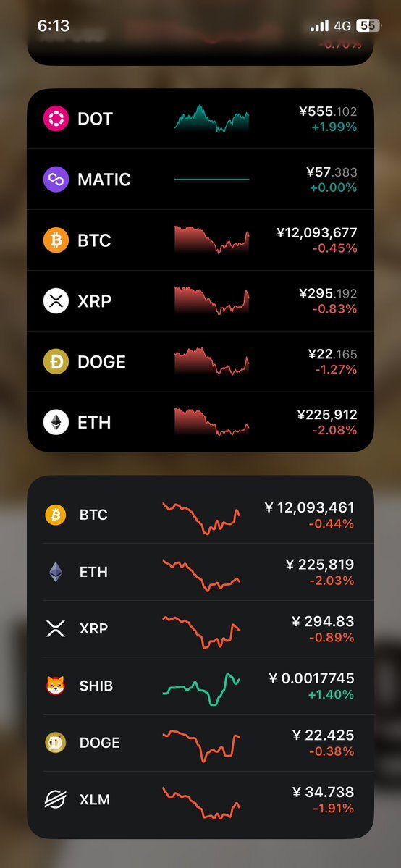Viewport: 401px width, 868px height.
Task: Tap the gold DOGE icon in top widget
Action: [x=56, y=361]
